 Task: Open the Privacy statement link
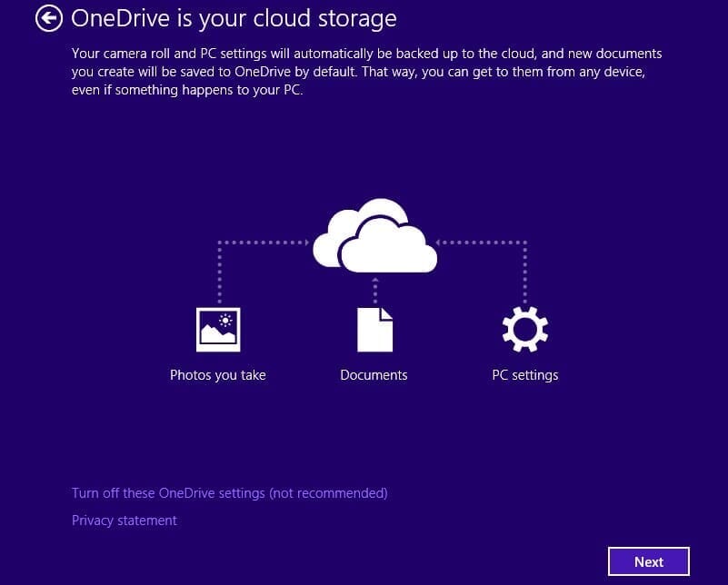125,521
